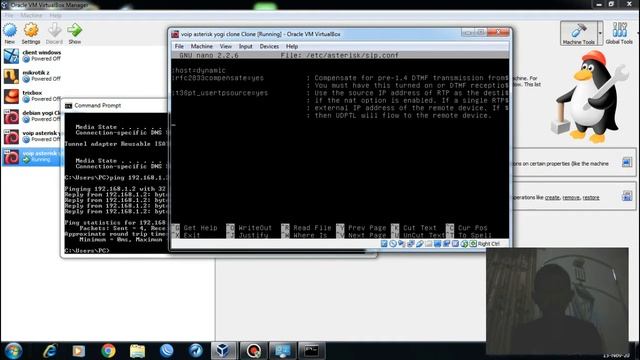Open the Windows Start menu
640x360 pixels.
[13, 351]
